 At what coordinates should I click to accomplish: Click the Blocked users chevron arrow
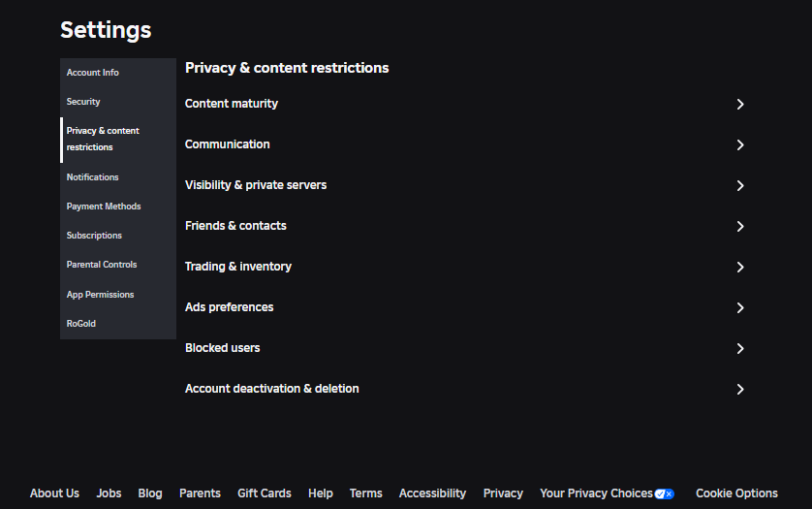coord(740,348)
